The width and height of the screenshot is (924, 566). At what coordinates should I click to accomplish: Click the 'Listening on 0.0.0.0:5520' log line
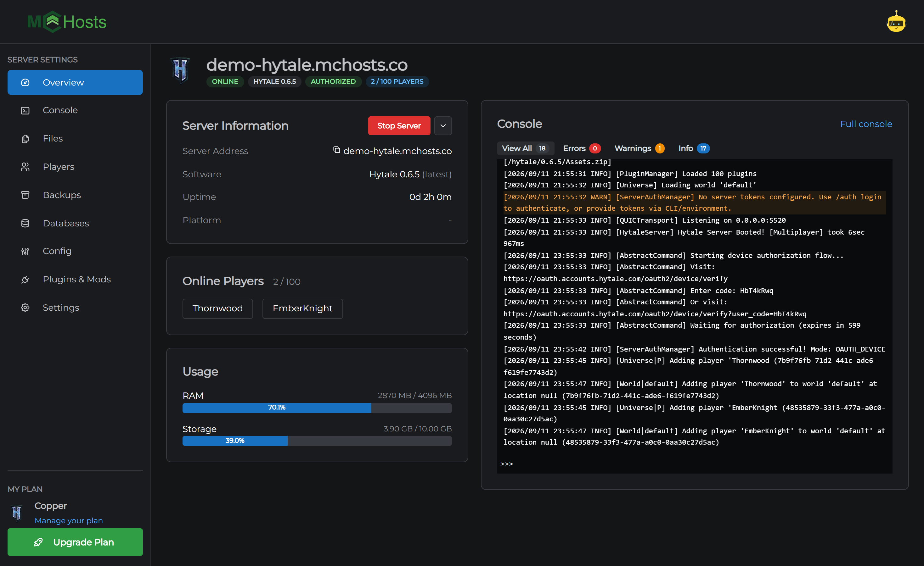pyautogui.click(x=645, y=220)
